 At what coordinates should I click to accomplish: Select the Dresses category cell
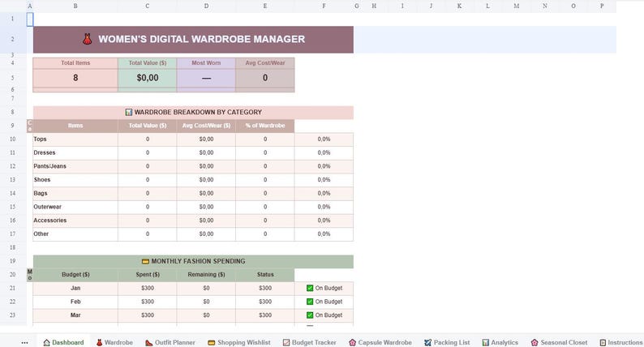pyautogui.click(x=75, y=152)
